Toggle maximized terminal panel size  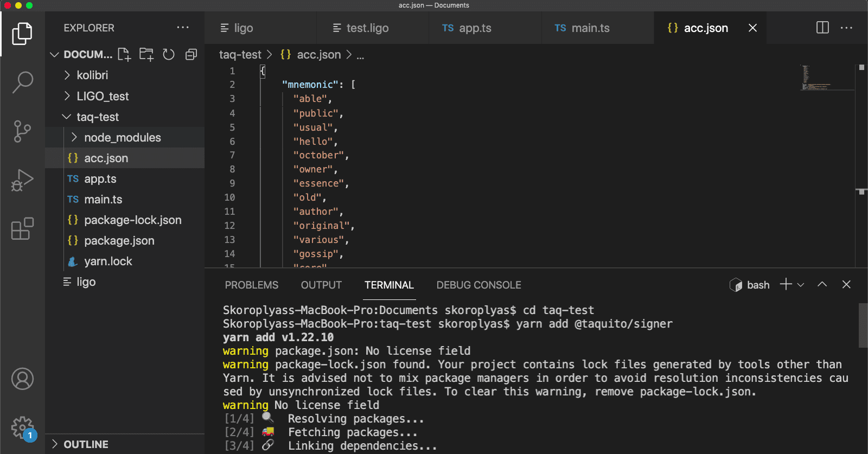[x=822, y=285]
